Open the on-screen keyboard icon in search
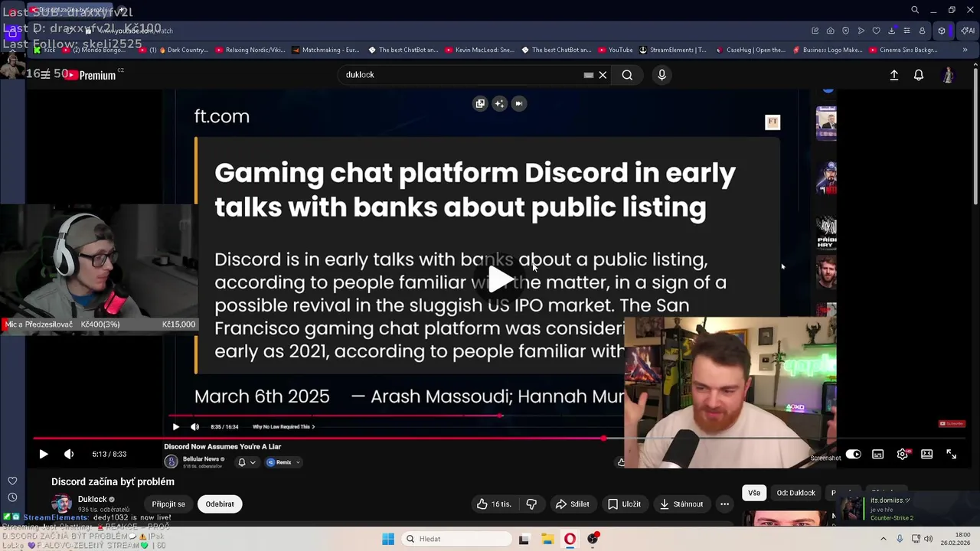 coord(589,74)
